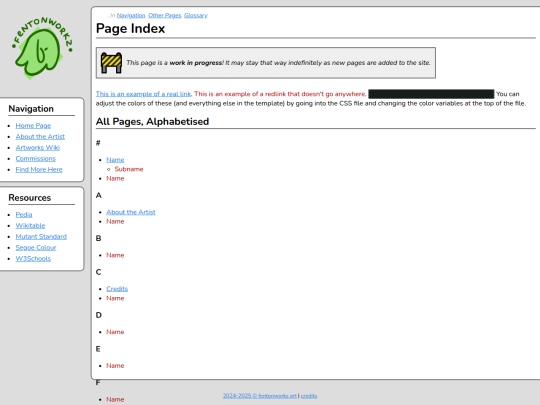Viewport: 540px width, 405px height.
Task: Open the Credits link under section C
Action: click(117, 289)
